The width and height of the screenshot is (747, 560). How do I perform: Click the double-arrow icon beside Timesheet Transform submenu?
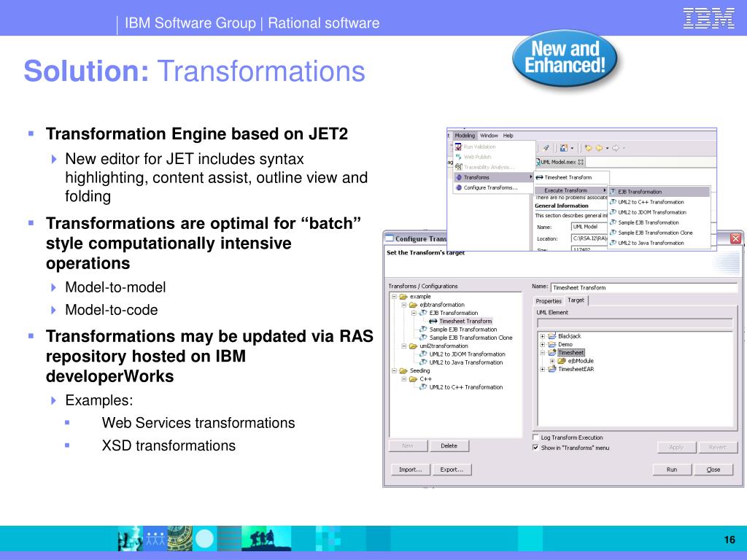pos(539,177)
